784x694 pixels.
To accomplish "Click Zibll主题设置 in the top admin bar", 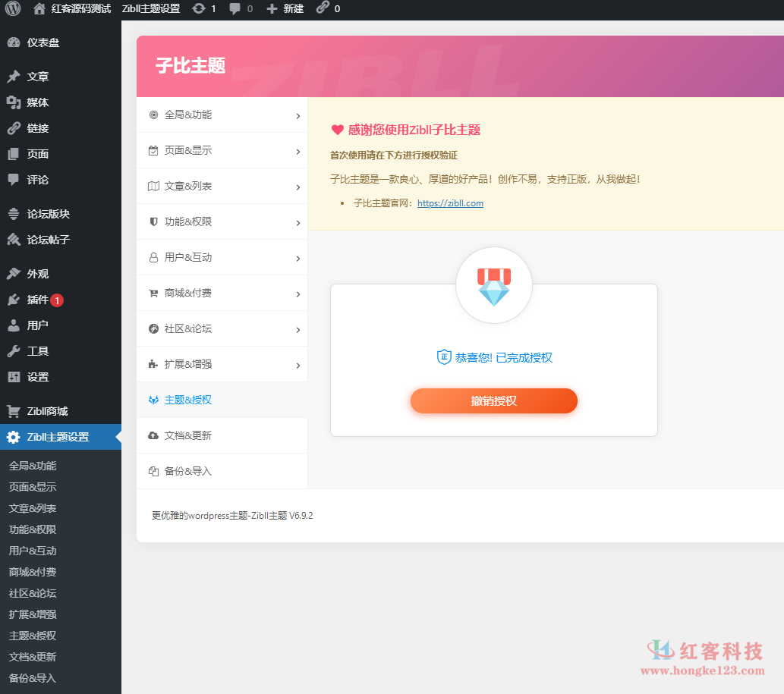I will click(151, 8).
